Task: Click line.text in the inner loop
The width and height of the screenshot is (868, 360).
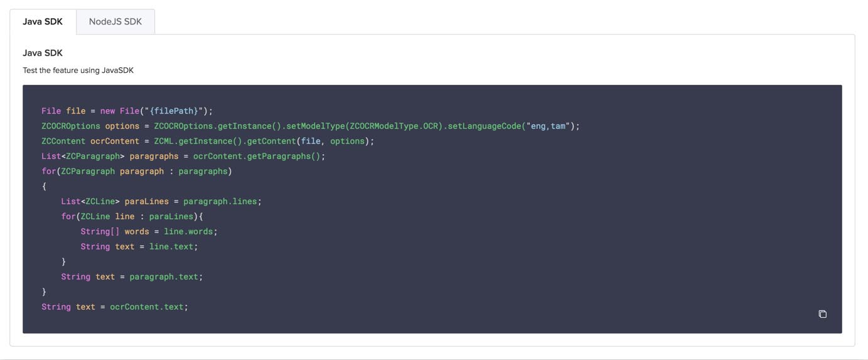Action: (x=171, y=247)
